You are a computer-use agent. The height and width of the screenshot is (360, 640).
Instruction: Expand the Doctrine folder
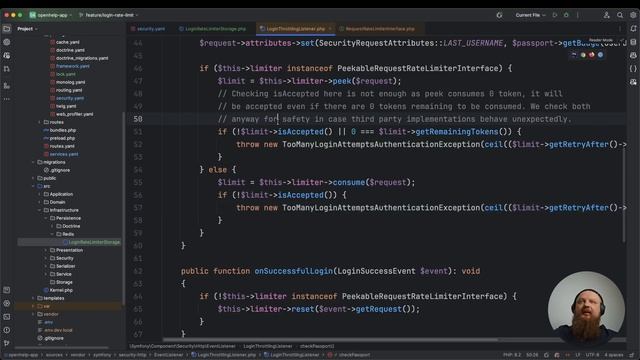pyautogui.click(x=52, y=226)
